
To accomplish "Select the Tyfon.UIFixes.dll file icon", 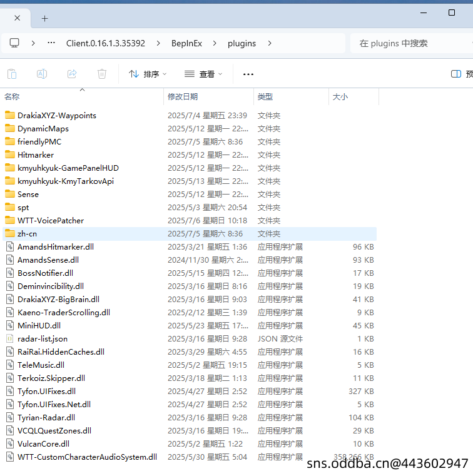I will click(10, 391).
